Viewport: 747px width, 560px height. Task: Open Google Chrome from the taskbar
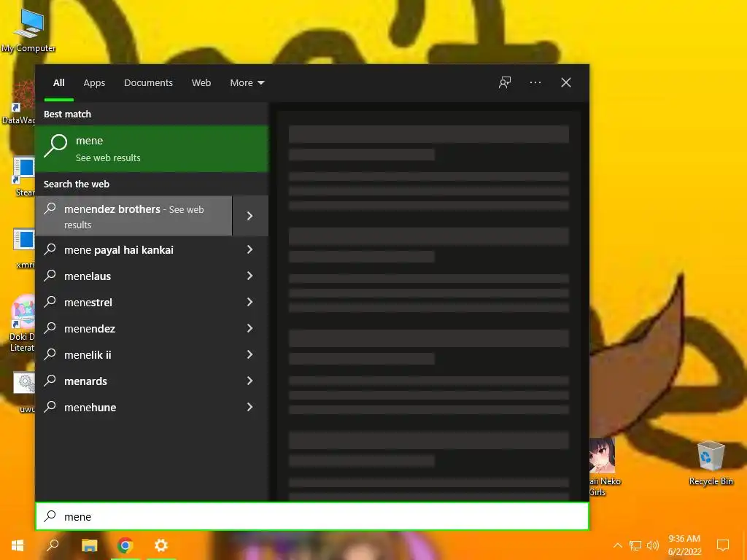(x=125, y=545)
